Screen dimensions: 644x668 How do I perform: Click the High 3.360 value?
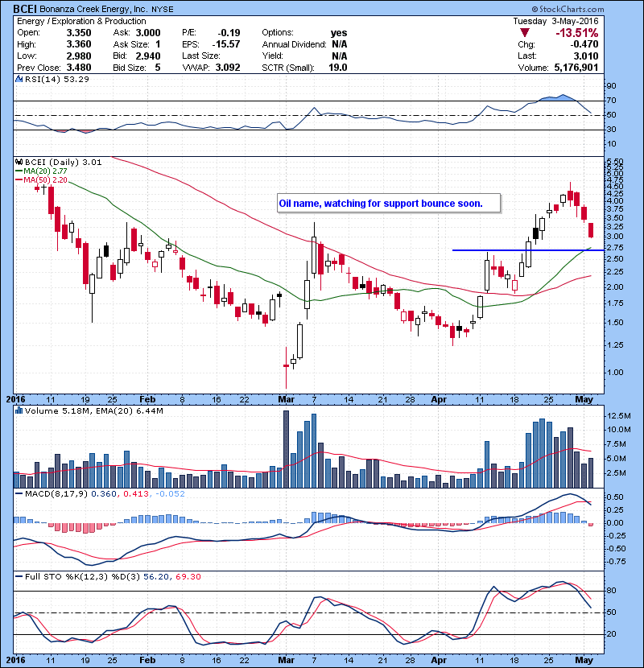(79, 44)
